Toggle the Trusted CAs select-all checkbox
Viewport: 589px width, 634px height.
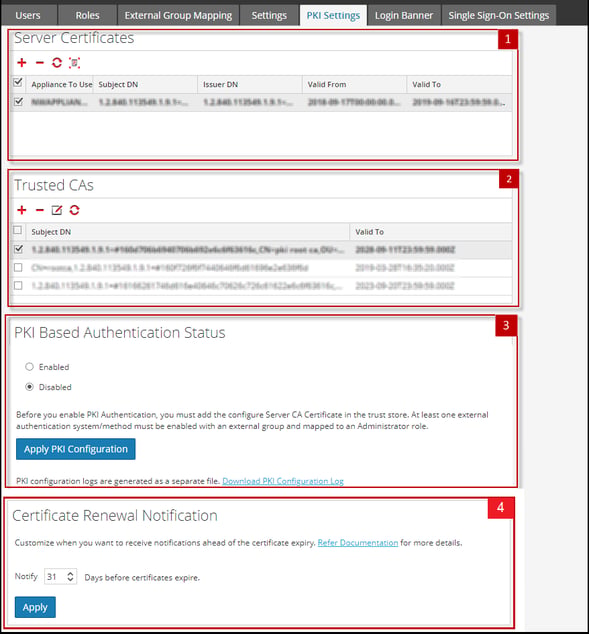(x=17, y=230)
